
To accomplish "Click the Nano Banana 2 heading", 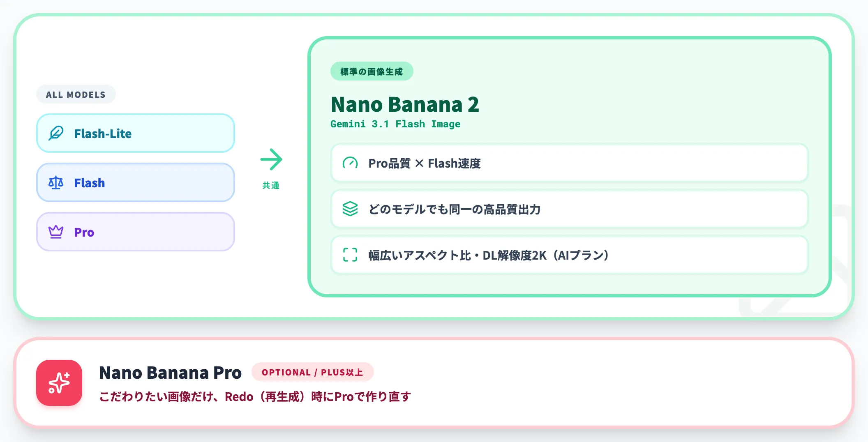I will click(x=405, y=105).
